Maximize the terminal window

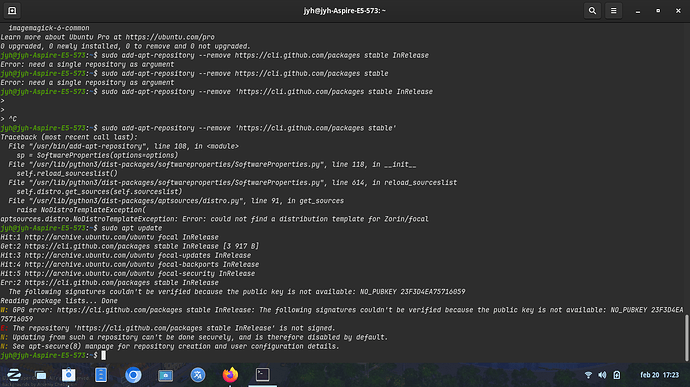pyautogui.click(x=658, y=11)
